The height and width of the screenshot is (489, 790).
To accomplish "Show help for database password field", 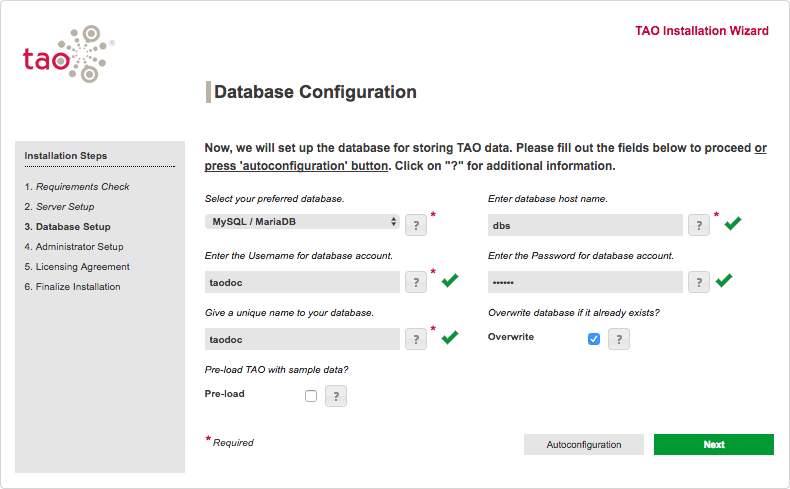I will click(699, 282).
